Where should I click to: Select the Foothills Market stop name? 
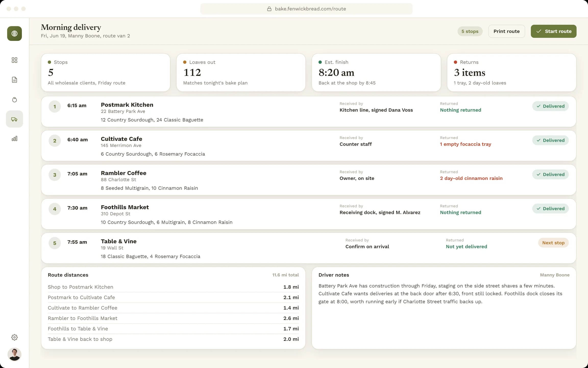click(x=125, y=207)
